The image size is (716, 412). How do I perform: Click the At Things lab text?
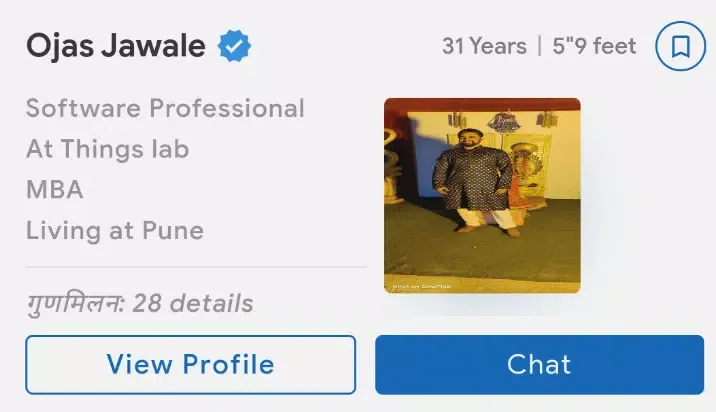click(107, 149)
